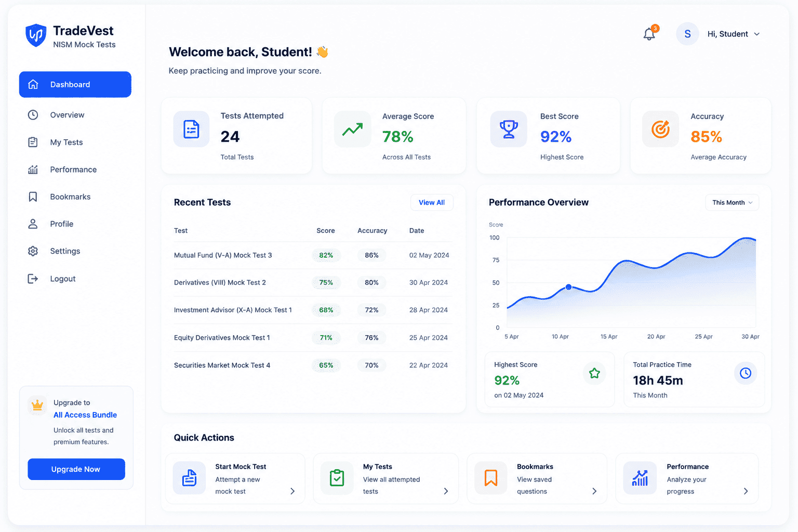The width and height of the screenshot is (798, 532).
Task: Click the 78% average score value
Action: click(398, 137)
